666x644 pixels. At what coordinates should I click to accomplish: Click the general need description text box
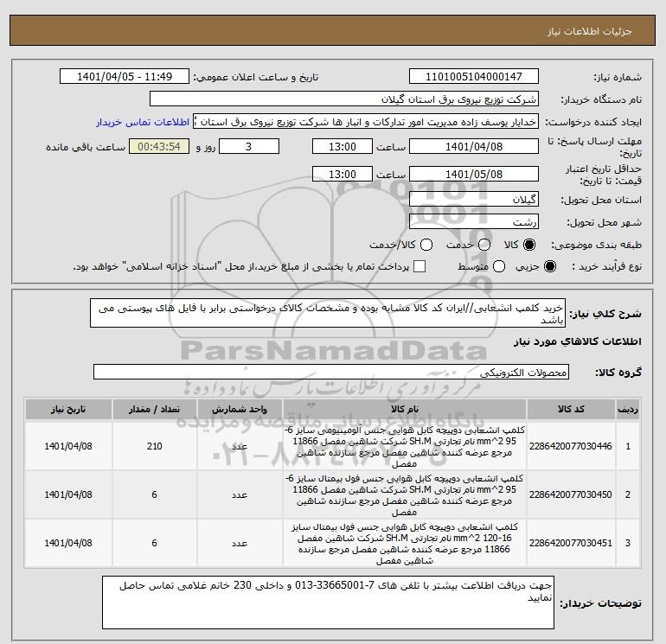[x=328, y=313]
